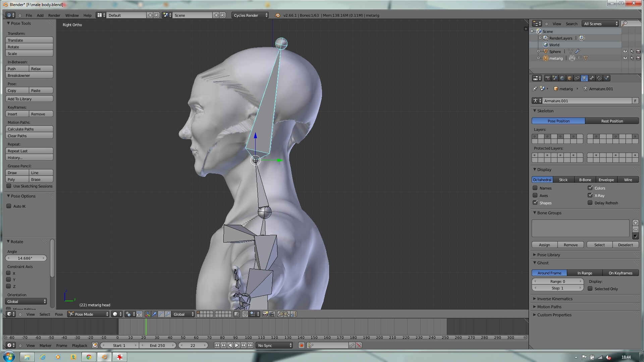Open the Scene properties tab
This screenshot has width=644, height=362.
[x=555, y=78]
